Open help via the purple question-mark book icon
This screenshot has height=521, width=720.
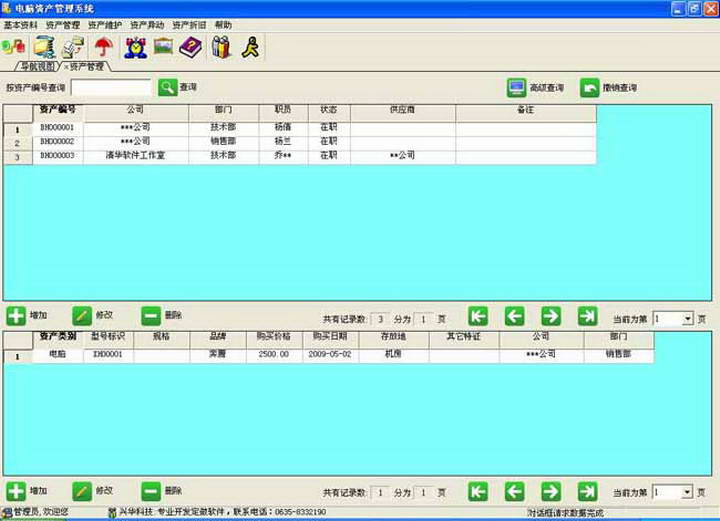pos(191,47)
